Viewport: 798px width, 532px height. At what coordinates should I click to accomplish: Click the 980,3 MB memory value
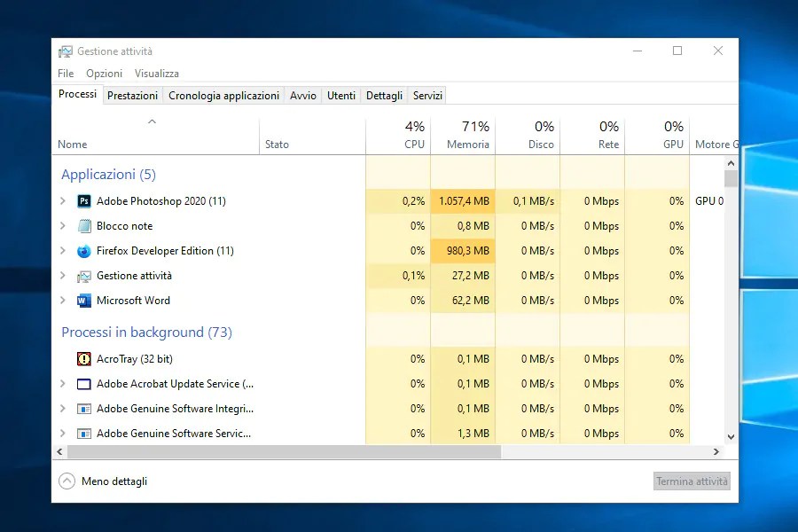tap(467, 251)
